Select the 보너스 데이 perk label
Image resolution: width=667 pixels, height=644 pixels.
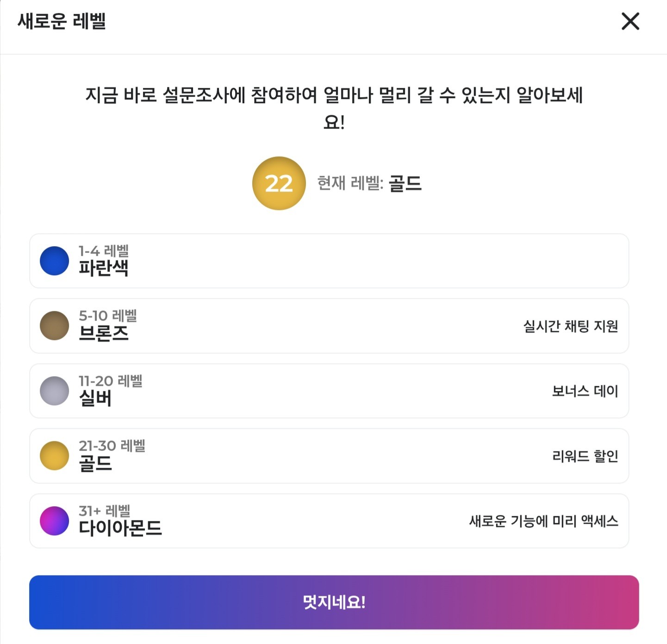[585, 391]
